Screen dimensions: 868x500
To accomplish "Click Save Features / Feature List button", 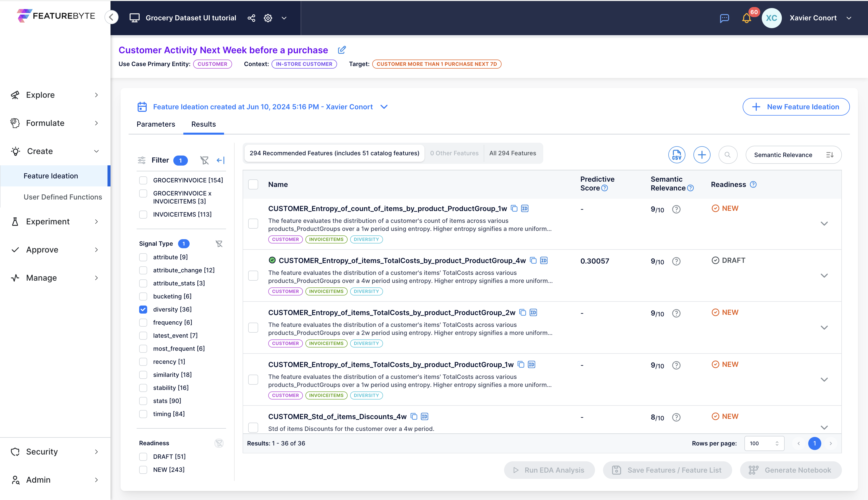I will [667, 470].
